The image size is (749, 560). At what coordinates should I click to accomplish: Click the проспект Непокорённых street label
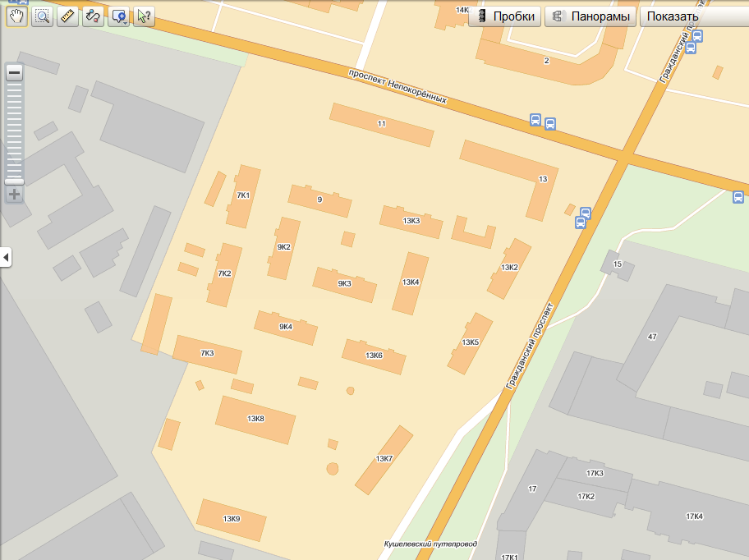[397, 86]
